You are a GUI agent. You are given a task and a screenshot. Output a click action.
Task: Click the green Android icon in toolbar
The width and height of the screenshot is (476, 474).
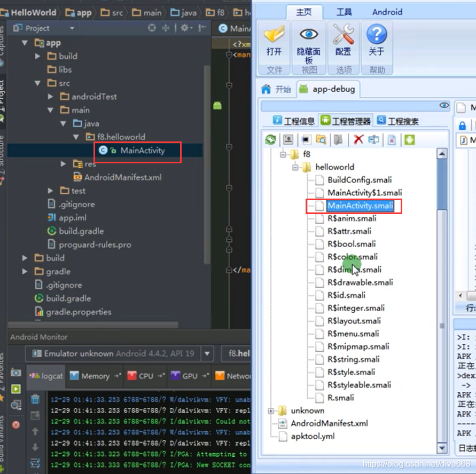pos(409,140)
